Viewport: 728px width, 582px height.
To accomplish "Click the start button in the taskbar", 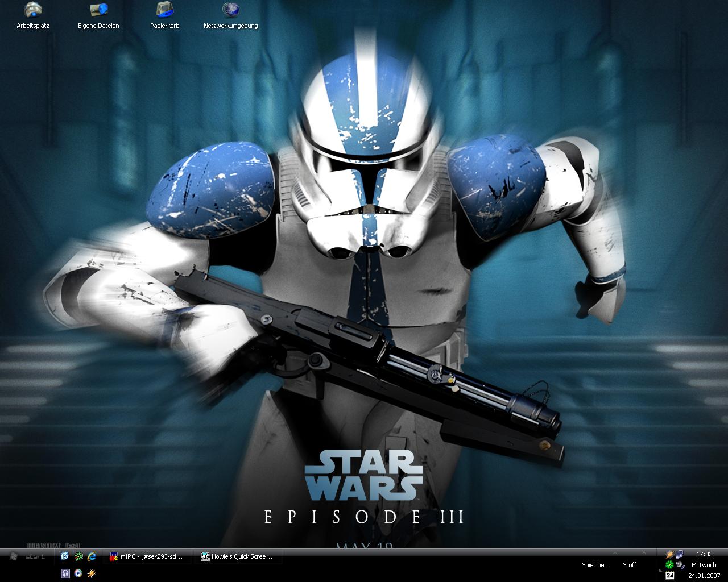I will pyautogui.click(x=28, y=556).
